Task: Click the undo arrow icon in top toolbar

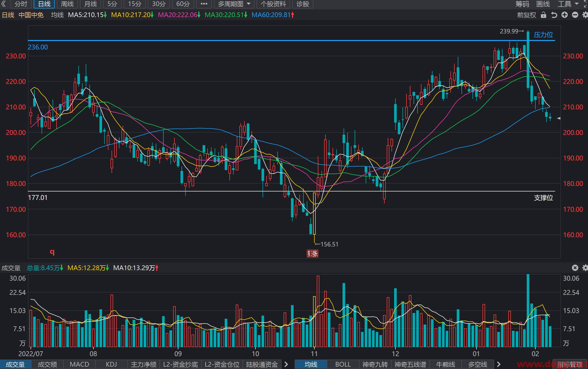Action: coord(554,15)
